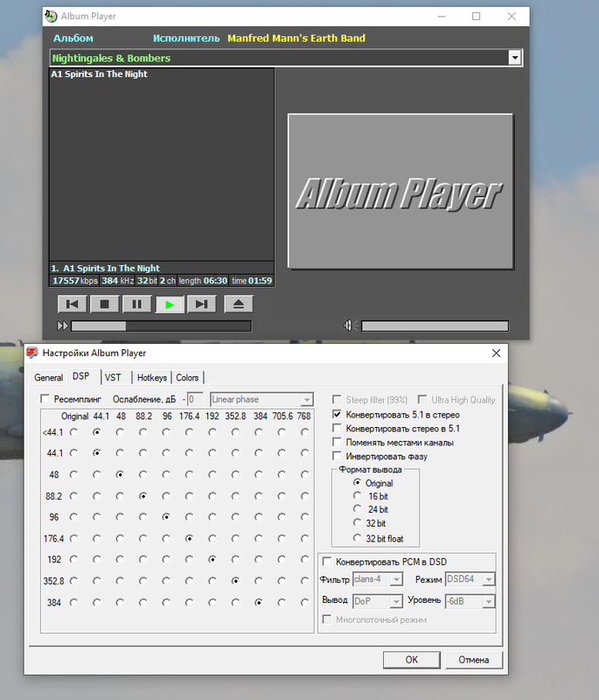Viewport: 599px width, 700px height.
Task: Click the green Play button
Action: (170, 304)
